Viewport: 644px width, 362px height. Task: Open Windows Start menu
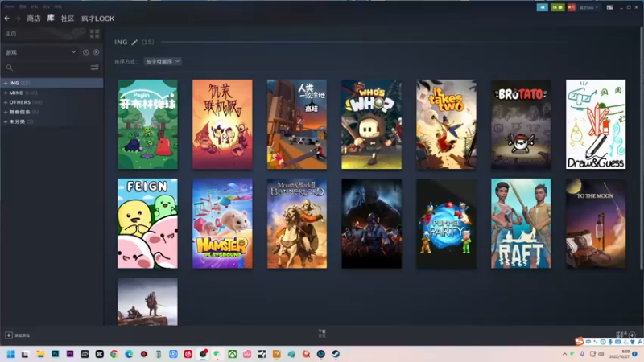pyautogui.click(x=11, y=354)
